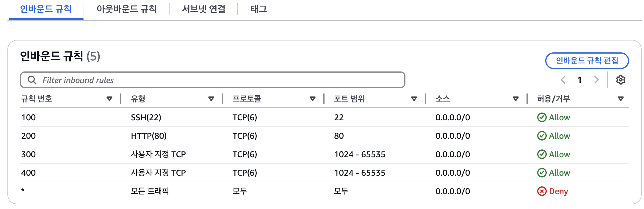Open the table preferences gear icon
This screenshot has width=644, height=209.
621,80
